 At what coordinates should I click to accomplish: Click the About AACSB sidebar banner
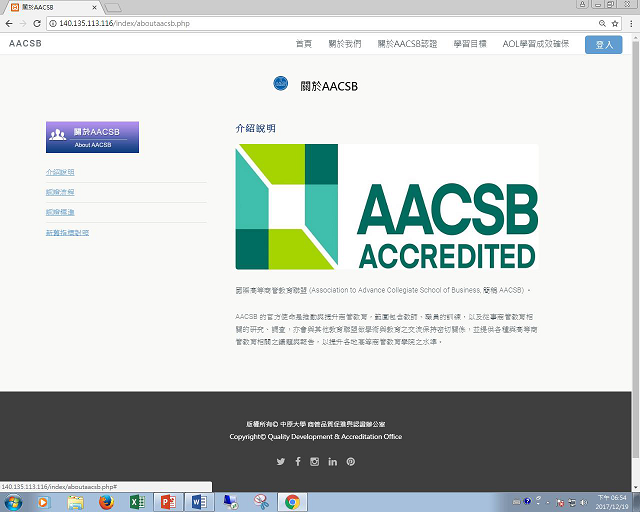pyautogui.click(x=92, y=137)
